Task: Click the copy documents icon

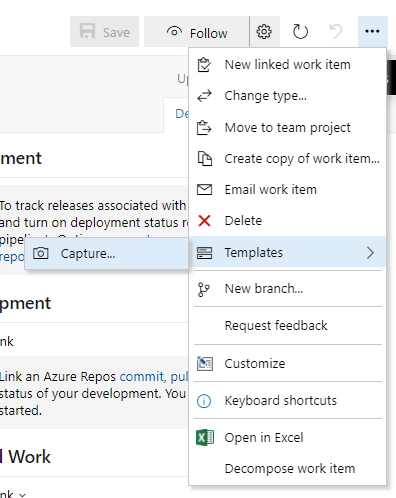Action: 205,159
